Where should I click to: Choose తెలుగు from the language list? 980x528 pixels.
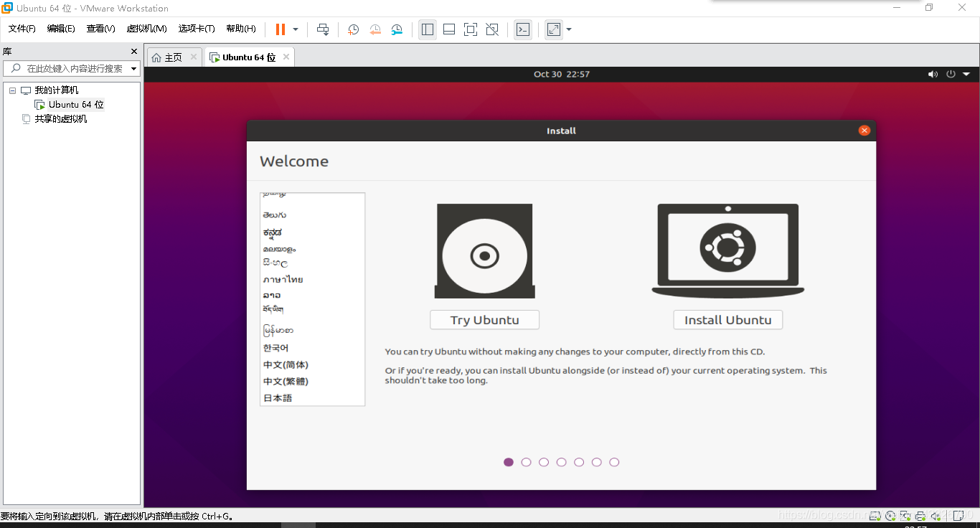pos(275,215)
